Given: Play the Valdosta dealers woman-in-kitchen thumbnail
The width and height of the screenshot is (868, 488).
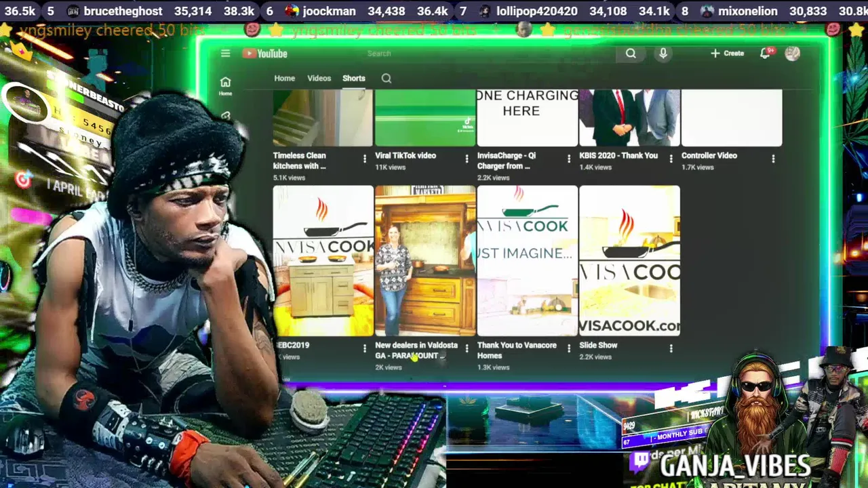Looking at the screenshot, I should click(x=425, y=261).
